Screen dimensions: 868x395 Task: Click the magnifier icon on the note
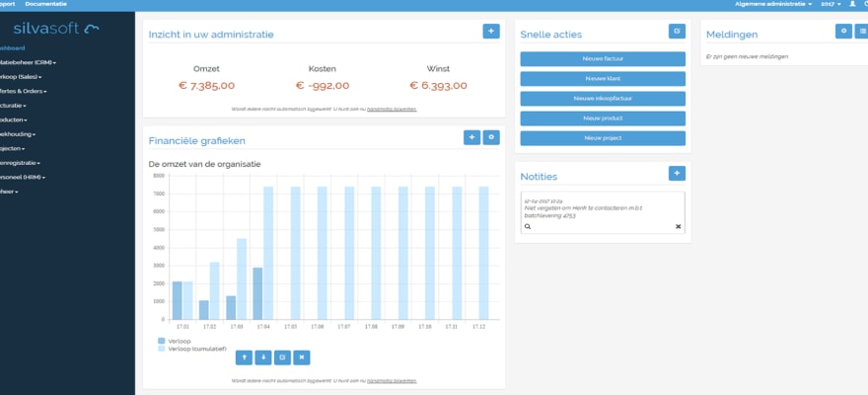click(528, 226)
